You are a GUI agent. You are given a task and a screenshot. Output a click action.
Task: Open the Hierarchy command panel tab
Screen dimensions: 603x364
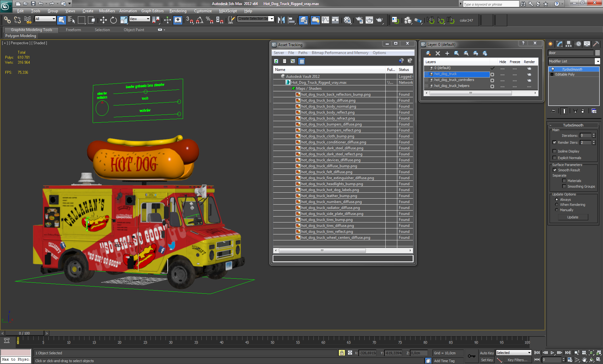click(569, 44)
